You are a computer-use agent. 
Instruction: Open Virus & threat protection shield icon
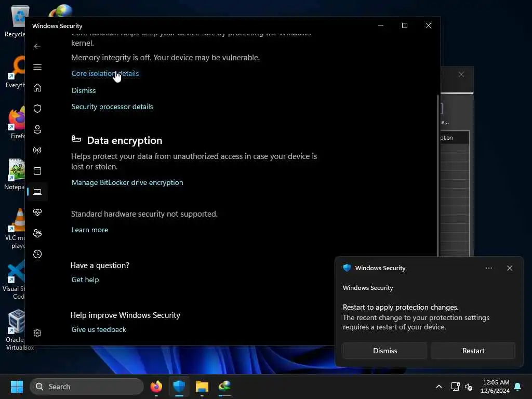click(x=37, y=109)
